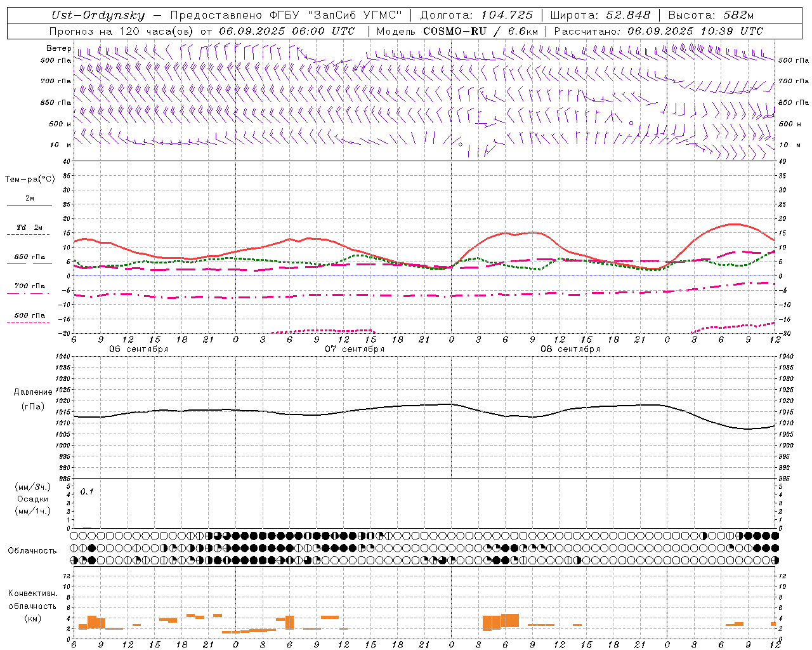Viewport: 812px width, 650px height.
Task: Click the 'Облачность' cloud cover label
Action: [x=32, y=551]
